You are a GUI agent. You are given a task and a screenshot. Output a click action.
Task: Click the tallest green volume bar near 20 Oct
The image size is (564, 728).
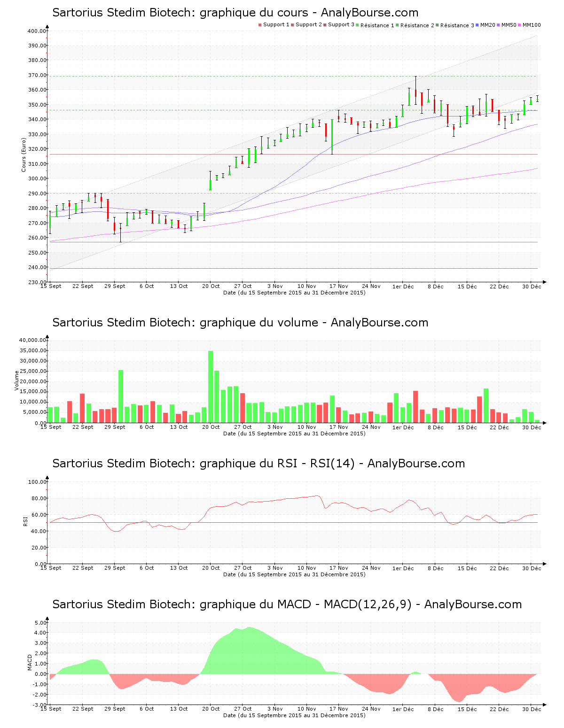point(211,387)
